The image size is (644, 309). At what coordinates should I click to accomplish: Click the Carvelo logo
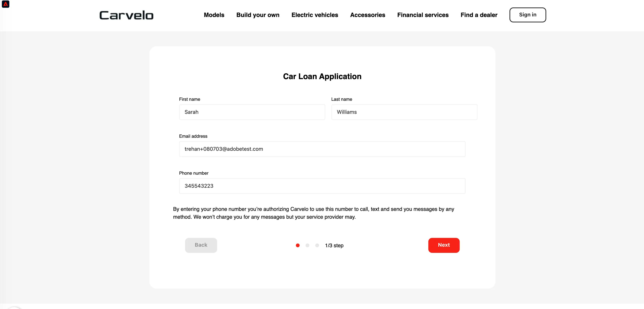coord(126,15)
